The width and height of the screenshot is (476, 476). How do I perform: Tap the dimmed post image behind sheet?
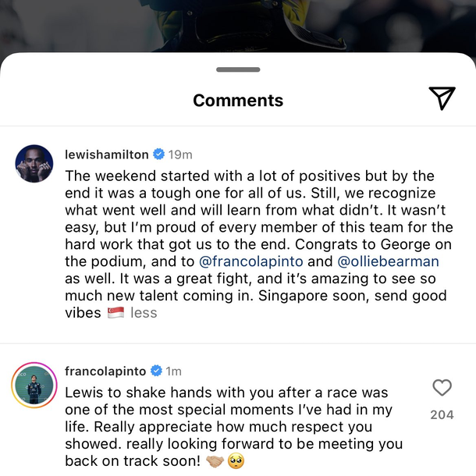point(238,26)
